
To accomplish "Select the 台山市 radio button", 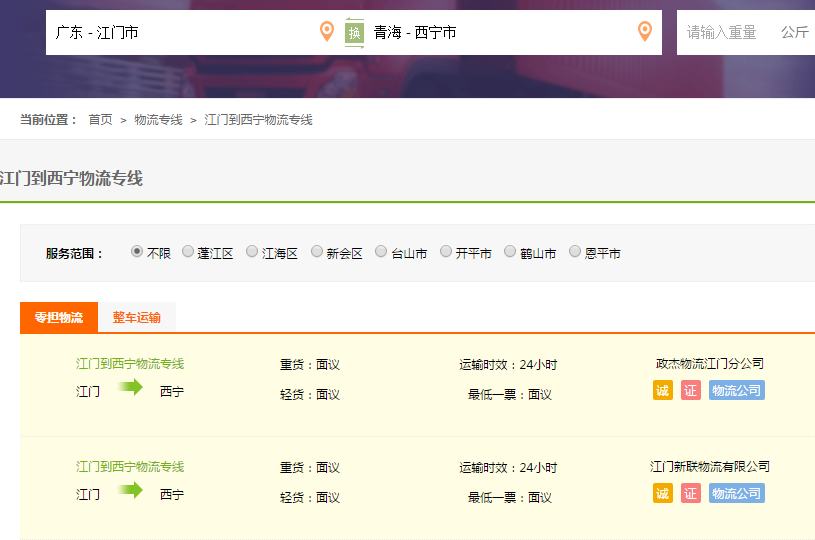I will pyautogui.click(x=381, y=252).
